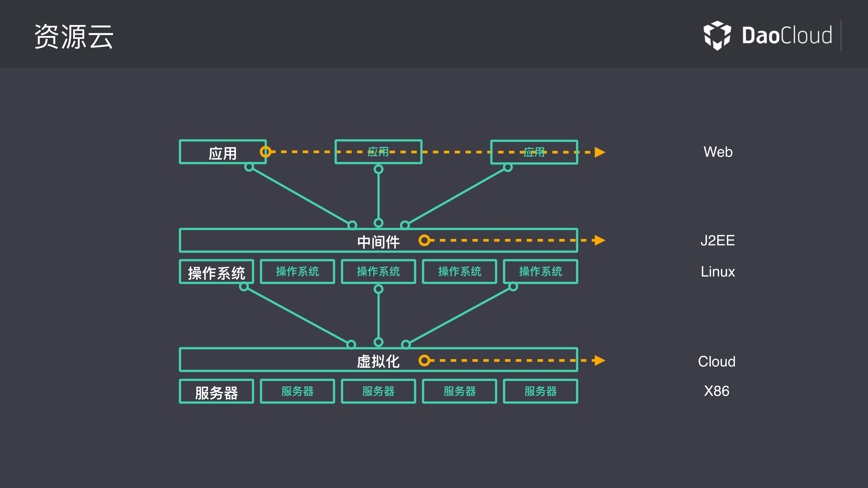The image size is (868, 488).
Task: Toggle the orange node beside 虚拟化
Action: [x=424, y=360]
